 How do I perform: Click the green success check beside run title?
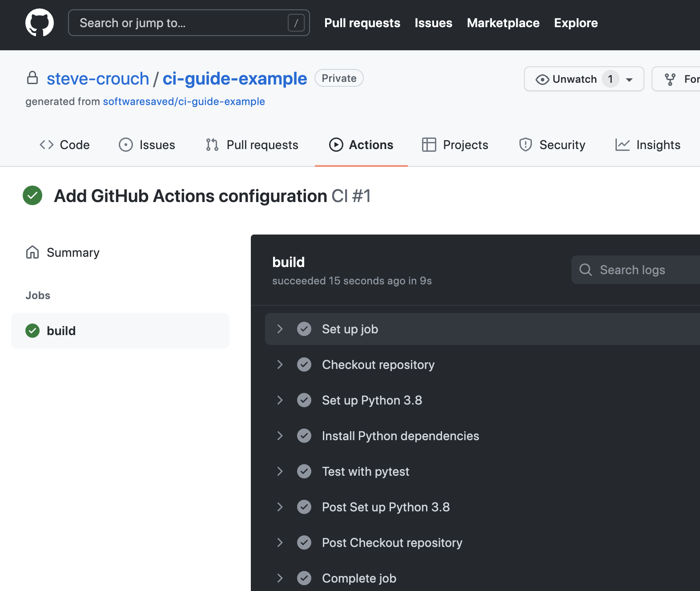(32, 196)
